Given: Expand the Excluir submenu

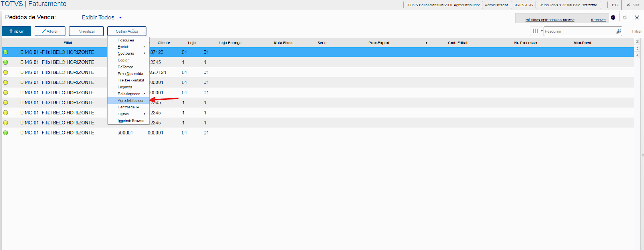Looking at the screenshot, I should click(x=128, y=47).
